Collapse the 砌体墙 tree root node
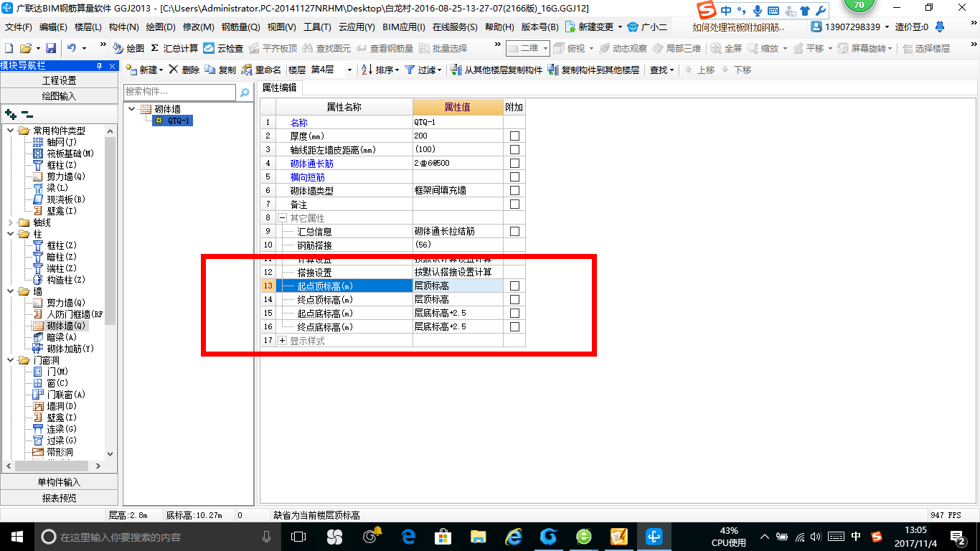The image size is (980, 551). point(132,109)
